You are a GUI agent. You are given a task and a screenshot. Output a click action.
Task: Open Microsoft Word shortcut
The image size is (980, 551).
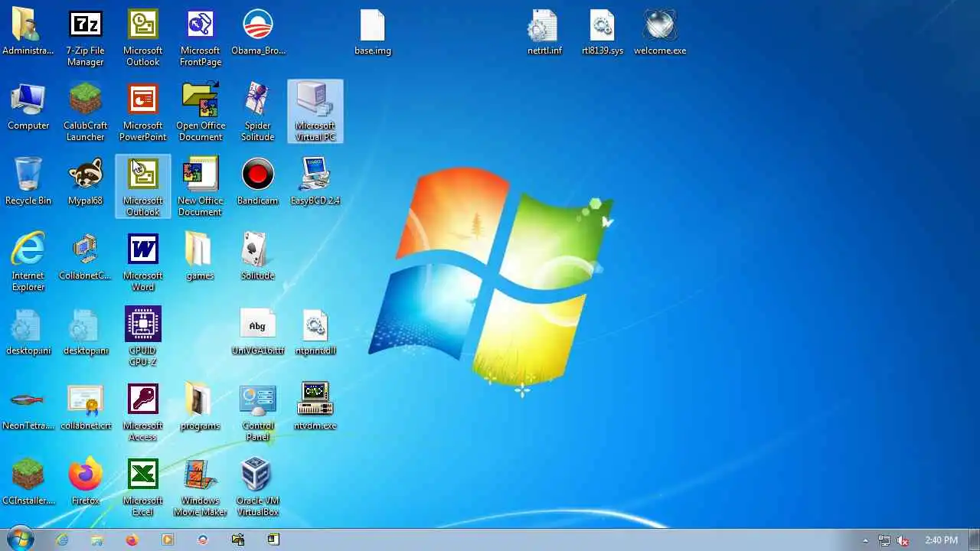point(142,262)
